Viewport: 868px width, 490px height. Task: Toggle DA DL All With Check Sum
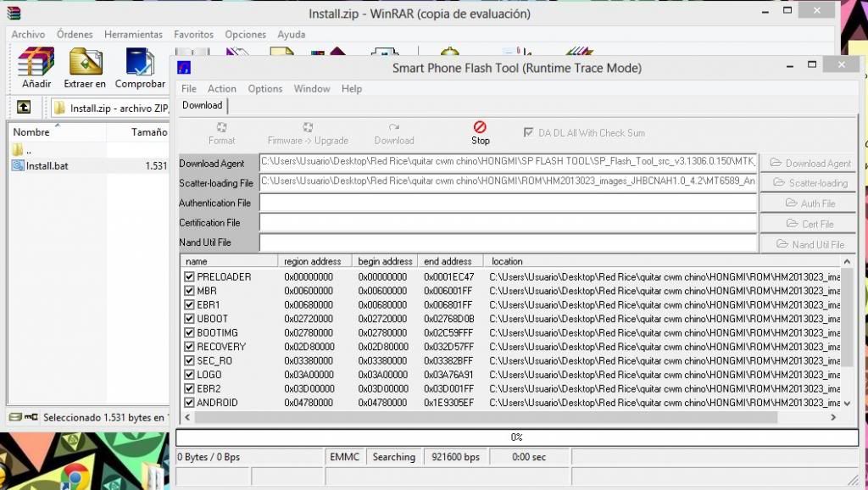(529, 133)
